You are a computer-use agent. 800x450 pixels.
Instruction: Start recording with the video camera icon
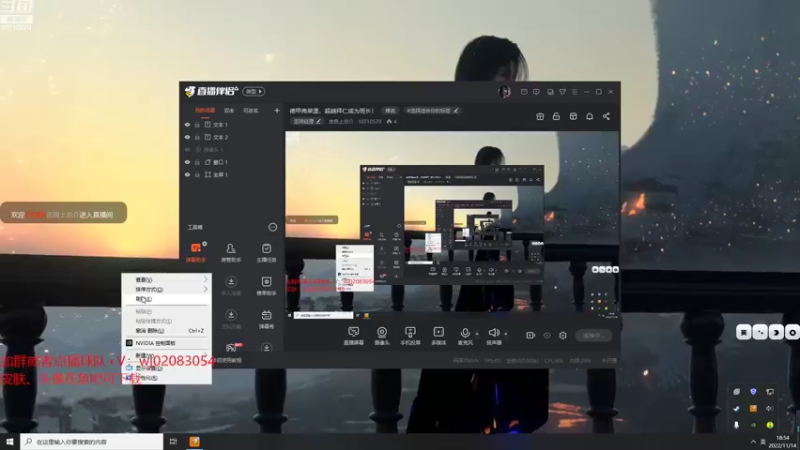(531, 335)
